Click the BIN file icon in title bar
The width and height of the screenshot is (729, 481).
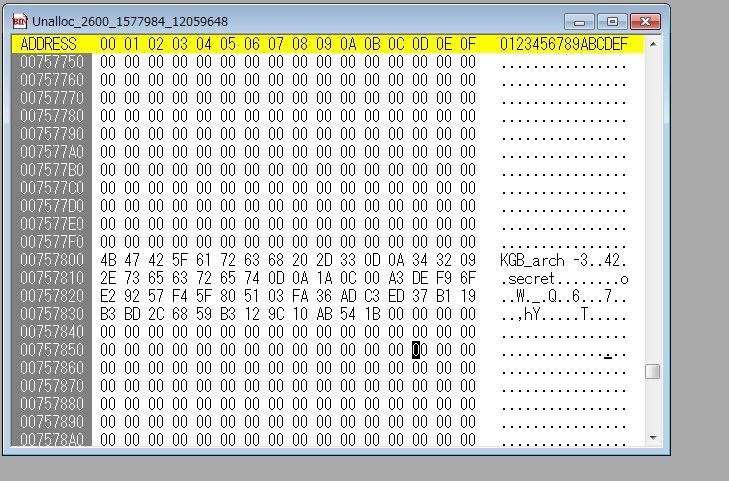pyautogui.click(x=20, y=21)
